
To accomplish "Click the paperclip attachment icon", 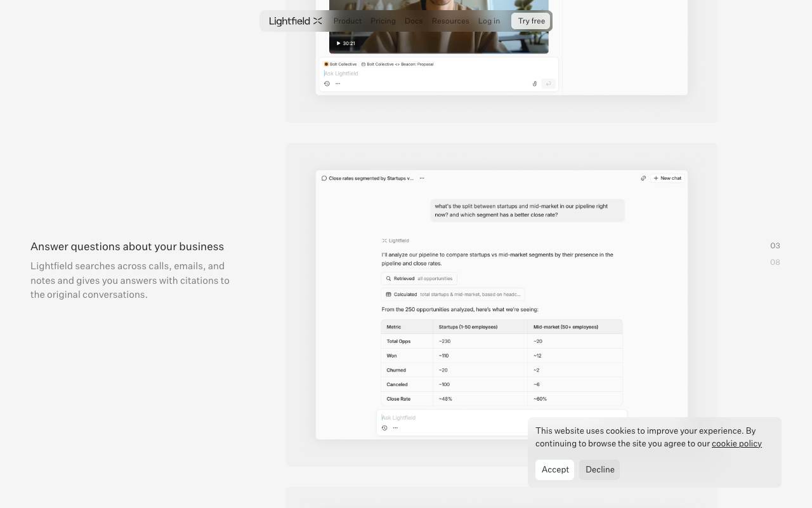I will click(x=535, y=84).
